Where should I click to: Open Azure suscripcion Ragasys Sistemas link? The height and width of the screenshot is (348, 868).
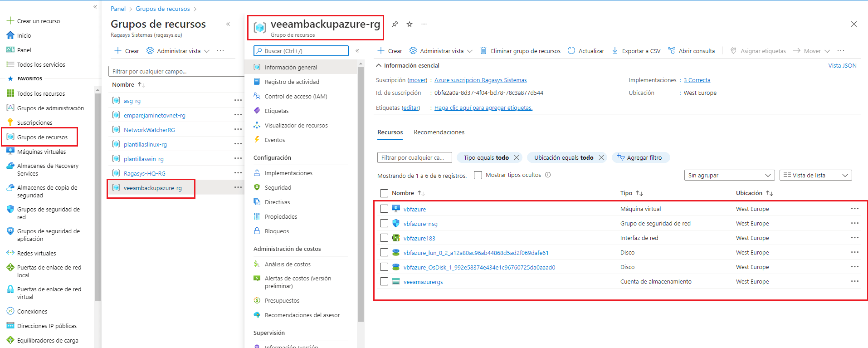tap(480, 80)
